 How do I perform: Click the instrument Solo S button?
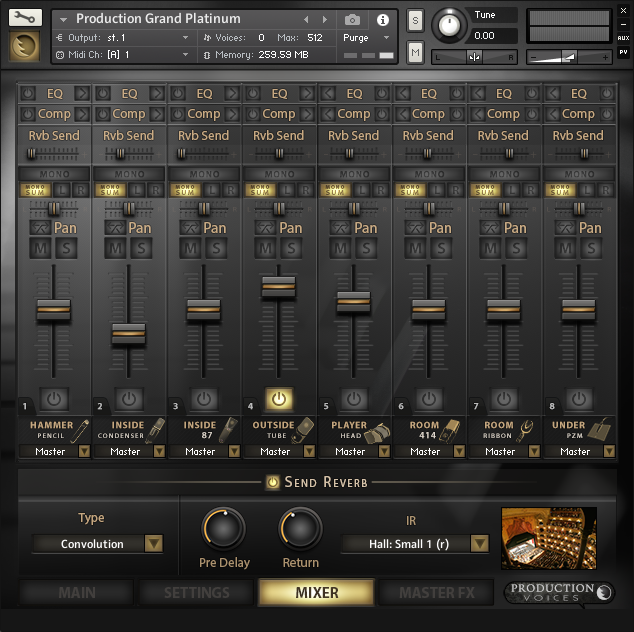click(415, 20)
